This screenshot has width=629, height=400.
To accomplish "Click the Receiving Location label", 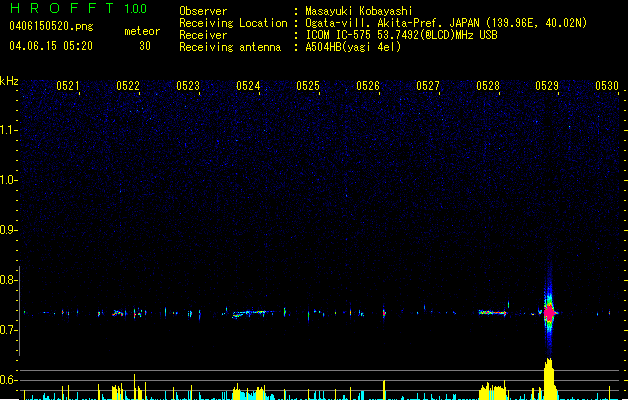I will (233, 23).
